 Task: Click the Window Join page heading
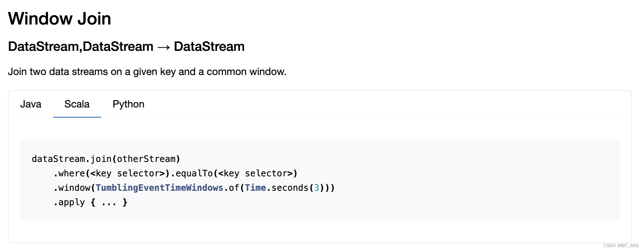point(59,19)
